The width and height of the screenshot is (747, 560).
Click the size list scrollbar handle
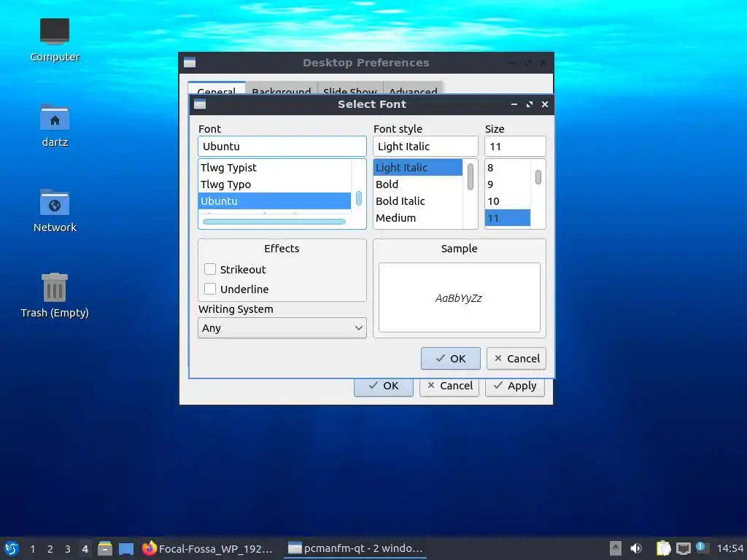coord(538,177)
